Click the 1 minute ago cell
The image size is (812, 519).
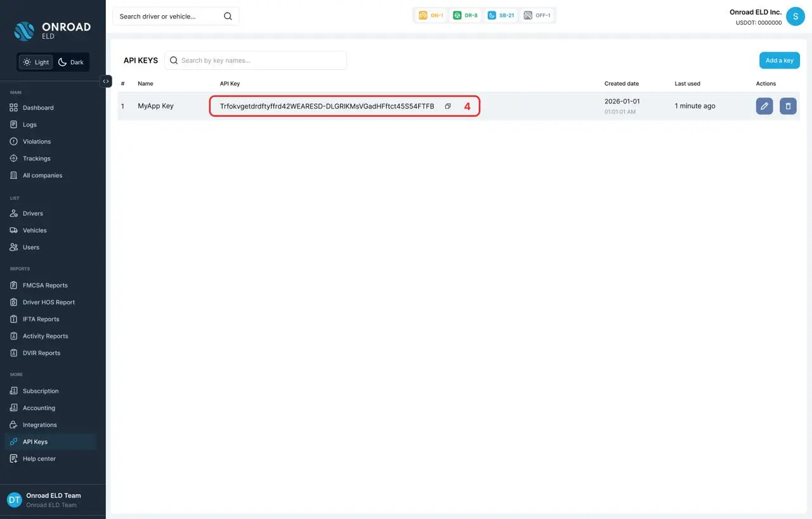pyautogui.click(x=695, y=106)
